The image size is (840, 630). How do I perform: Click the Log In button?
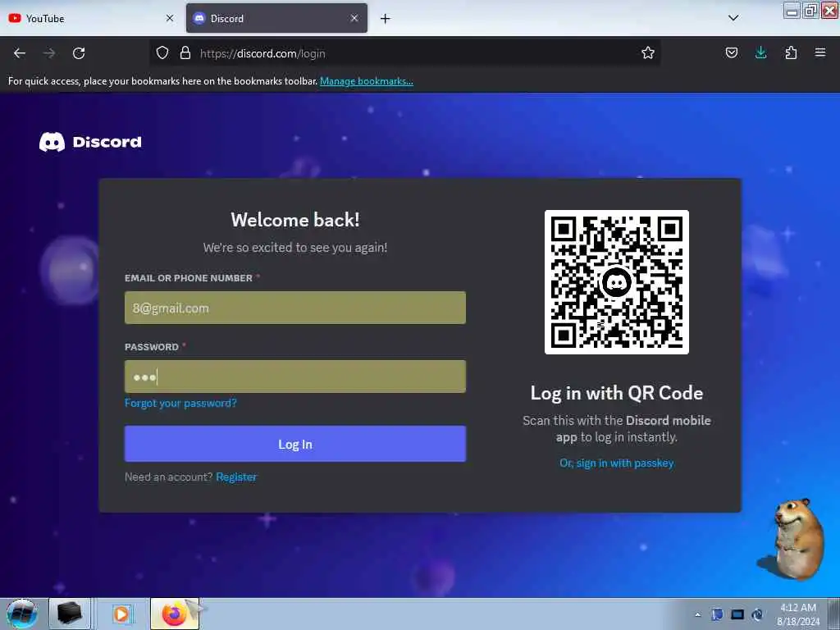295,444
